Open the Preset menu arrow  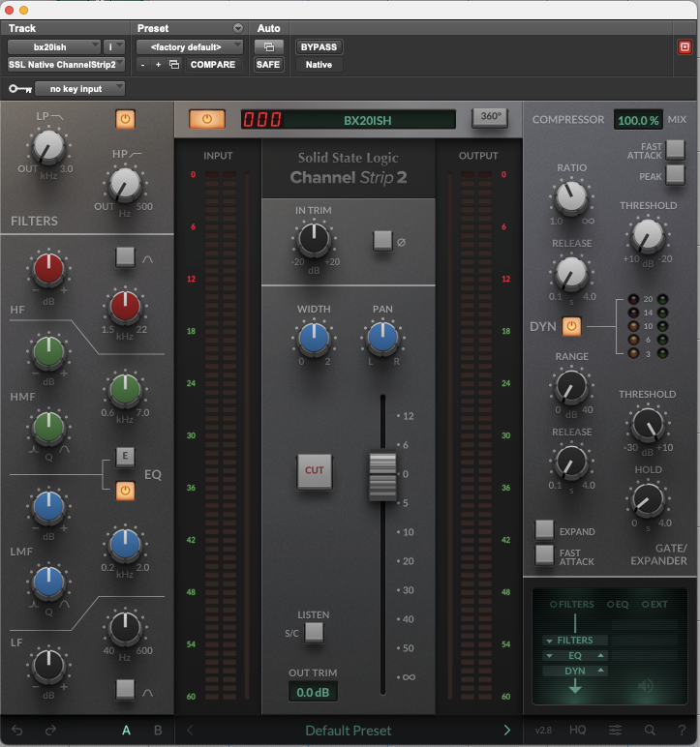pos(238,28)
